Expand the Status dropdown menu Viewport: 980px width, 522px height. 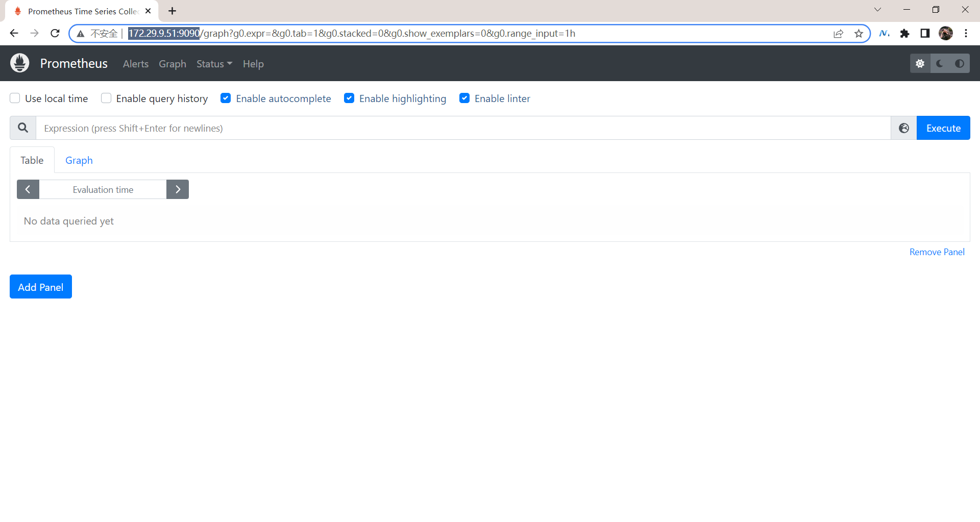point(214,64)
